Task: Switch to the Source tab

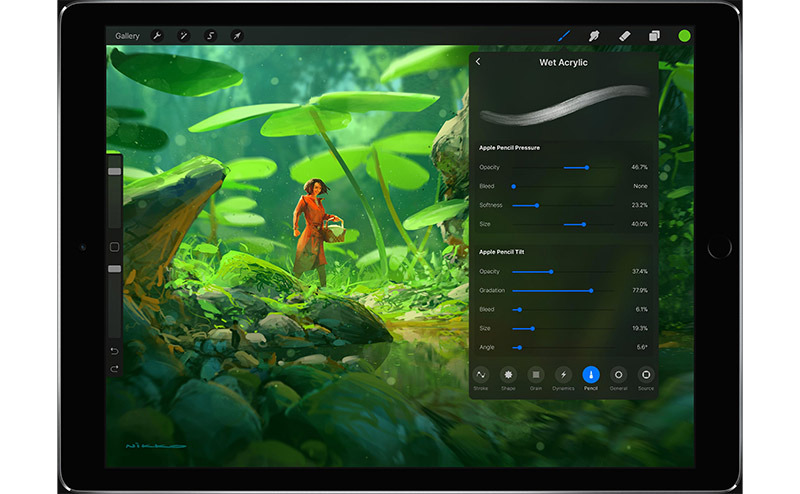Action: (x=646, y=379)
